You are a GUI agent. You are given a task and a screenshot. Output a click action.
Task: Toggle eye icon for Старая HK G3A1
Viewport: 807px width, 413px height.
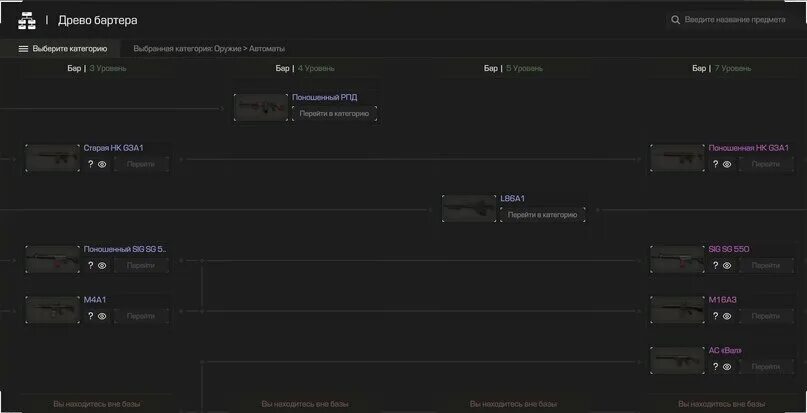pos(102,164)
